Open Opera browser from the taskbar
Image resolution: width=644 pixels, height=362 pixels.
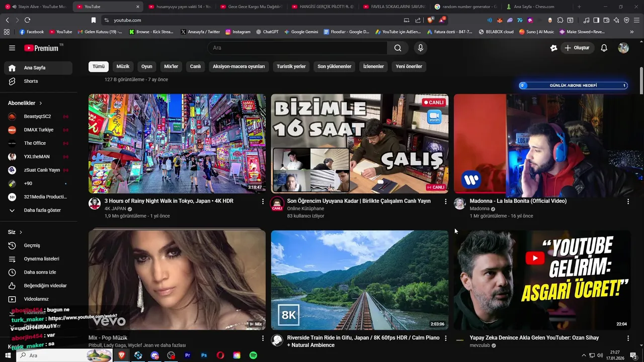(220, 355)
